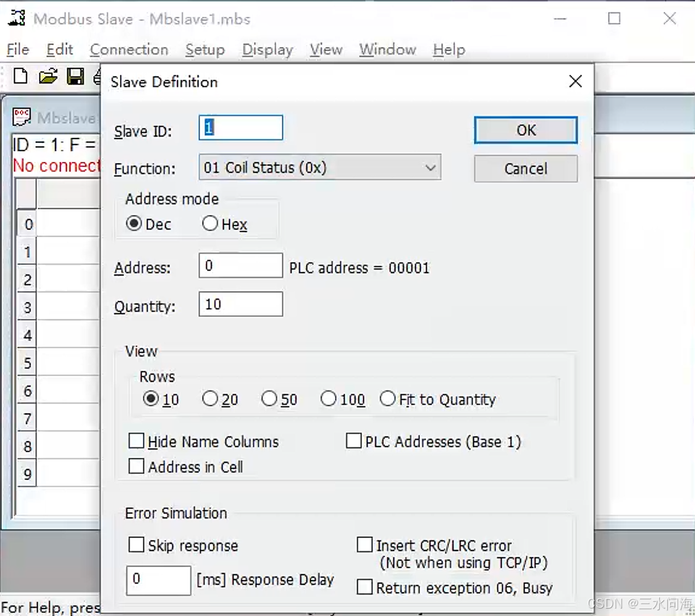This screenshot has height=616, width=695.
Task: Select 50 rows in the View section
Action: coord(269,398)
